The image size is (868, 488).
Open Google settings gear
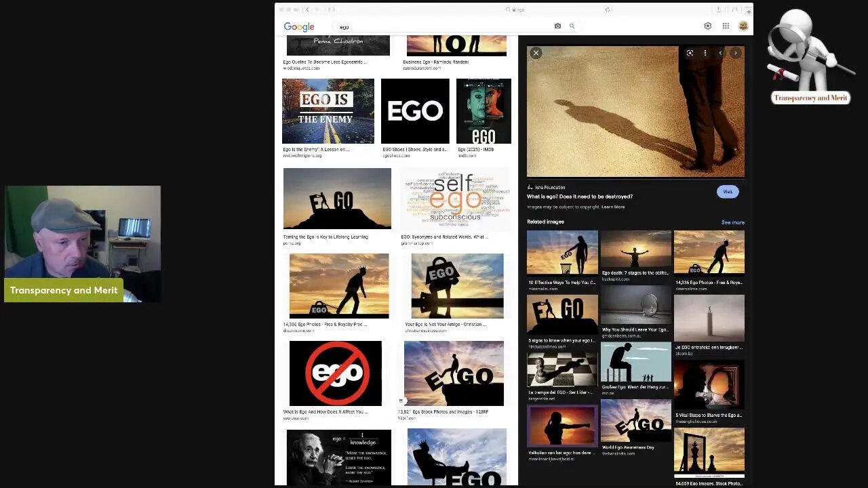pyautogui.click(x=707, y=26)
